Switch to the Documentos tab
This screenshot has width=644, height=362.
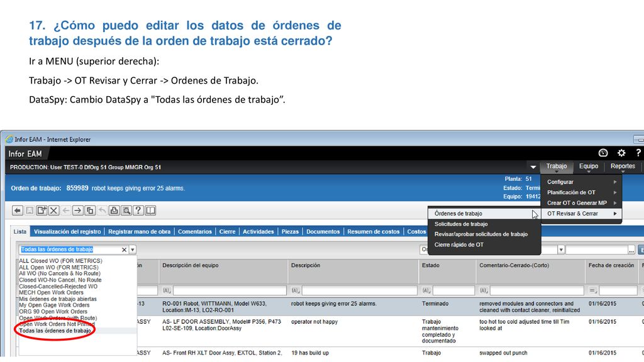pyautogui.click(x=323, y=232)
